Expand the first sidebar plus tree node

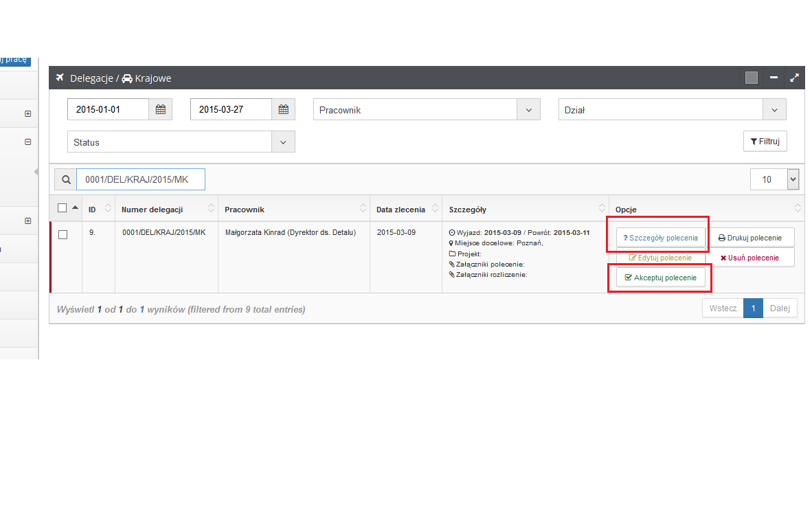28,114
